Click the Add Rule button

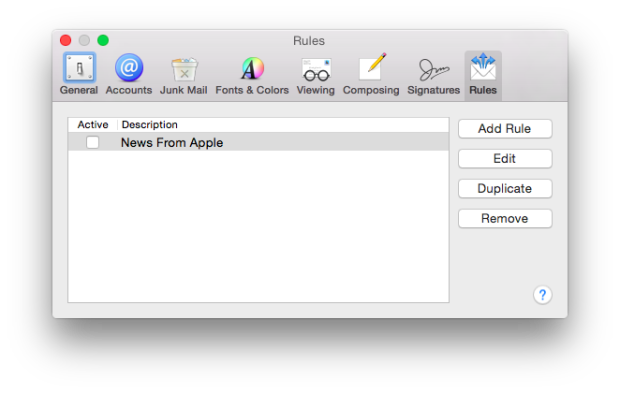click(x=505, y=129)
